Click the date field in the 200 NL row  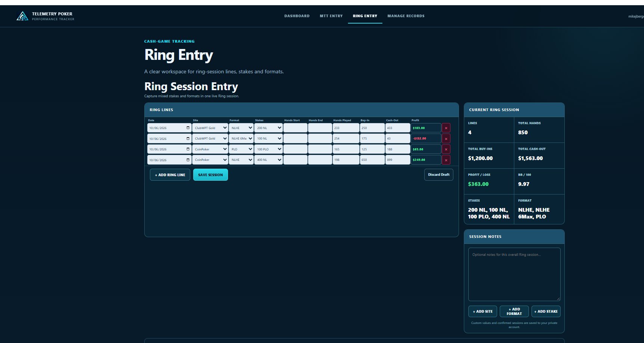click(169, 128)
